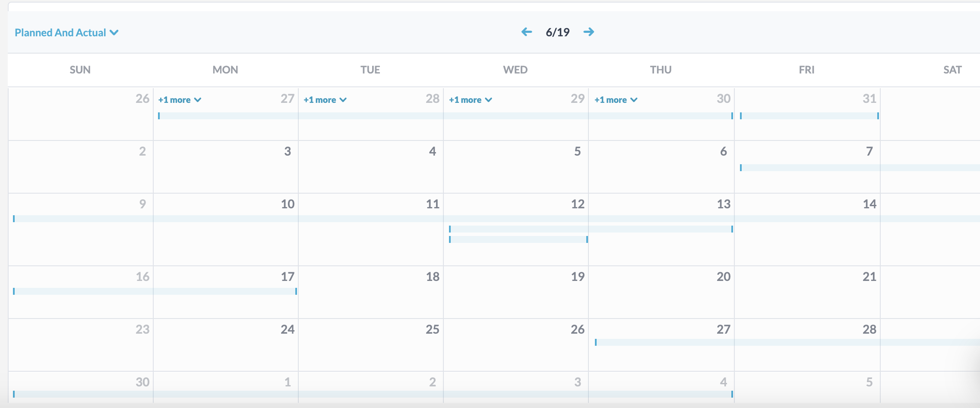Select the event bar spanning Monday 27 to Thursday 30
This screenshot has width=980, height=408.
(x=446, y=116)
